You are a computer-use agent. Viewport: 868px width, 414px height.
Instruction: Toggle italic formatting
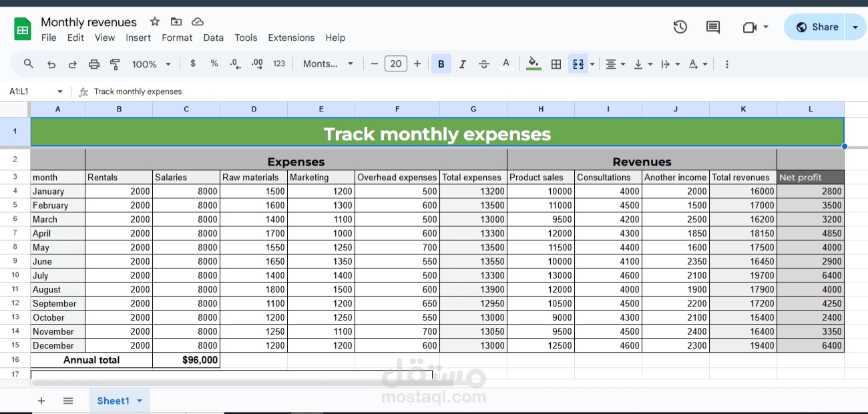(462, 64)
